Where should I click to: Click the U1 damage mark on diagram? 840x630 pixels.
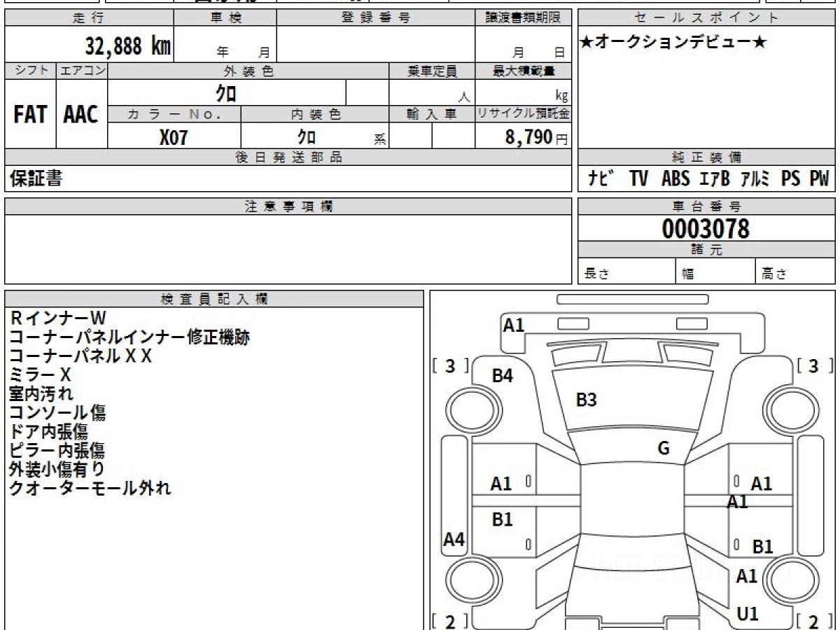(x=748, y=614)
